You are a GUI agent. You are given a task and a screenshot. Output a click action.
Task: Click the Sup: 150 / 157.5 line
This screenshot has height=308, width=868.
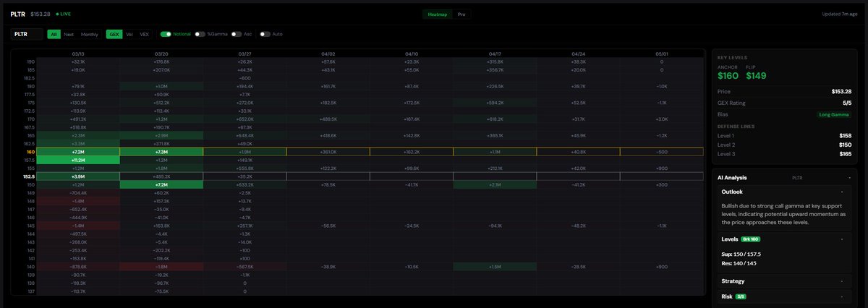[x=743, y=254]
